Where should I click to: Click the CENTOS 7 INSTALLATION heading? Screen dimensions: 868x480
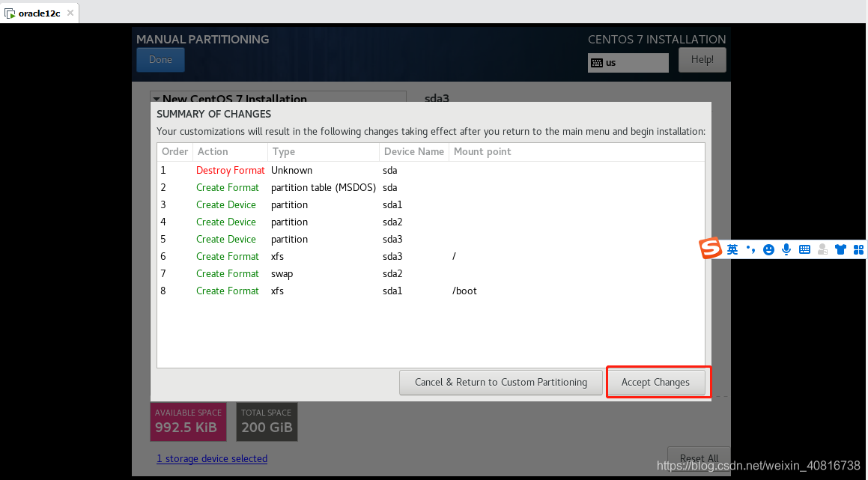click(657, 39)
